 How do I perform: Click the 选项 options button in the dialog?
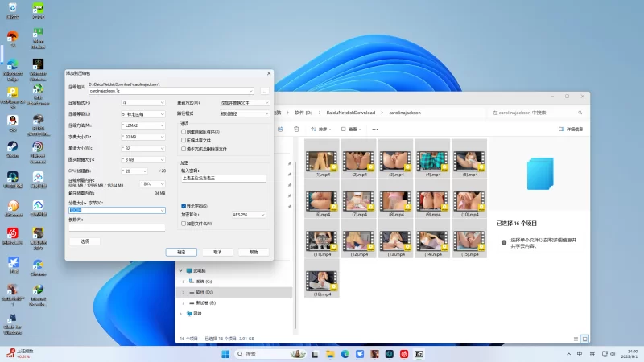85,241
